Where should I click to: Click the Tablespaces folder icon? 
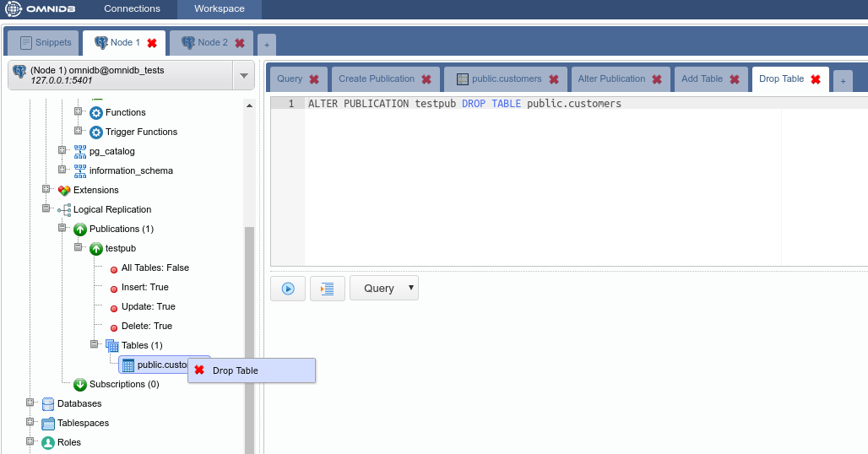click(48, 424)
